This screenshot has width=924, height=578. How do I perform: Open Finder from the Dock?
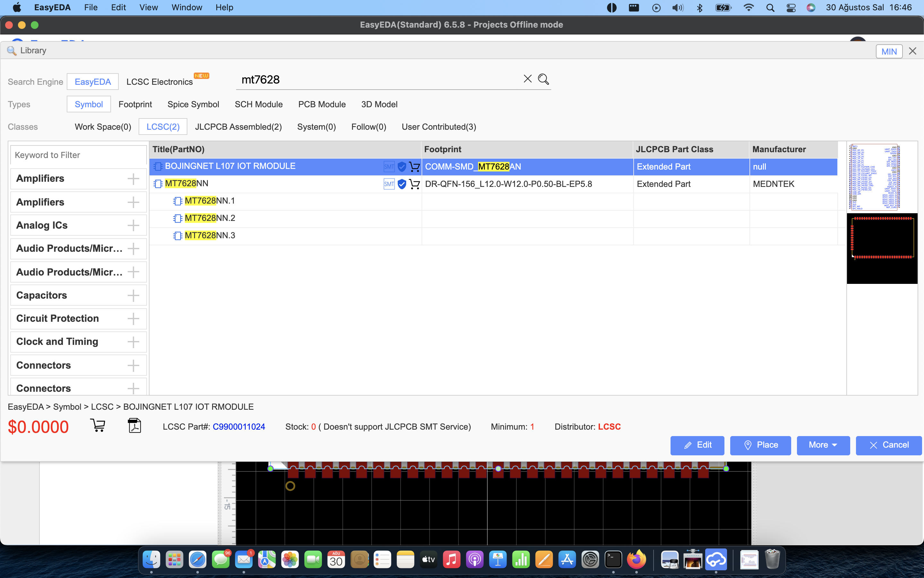(x=151, y=560)
